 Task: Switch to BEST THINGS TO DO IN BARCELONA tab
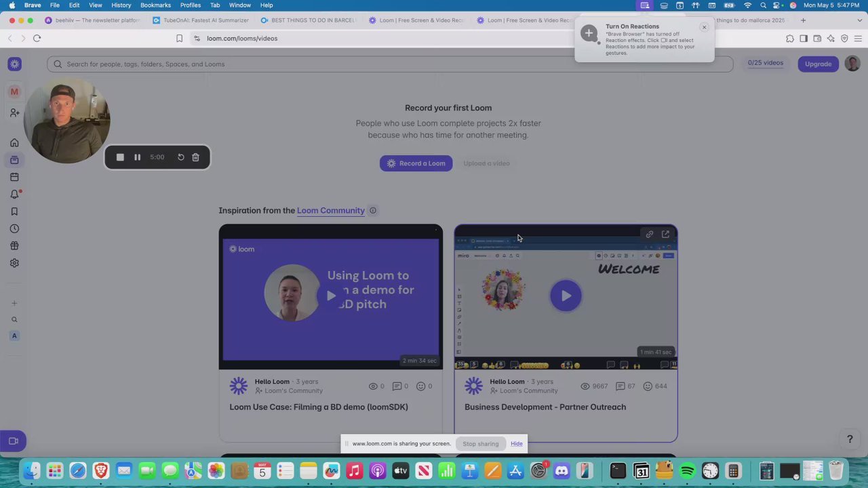point(308,20)
